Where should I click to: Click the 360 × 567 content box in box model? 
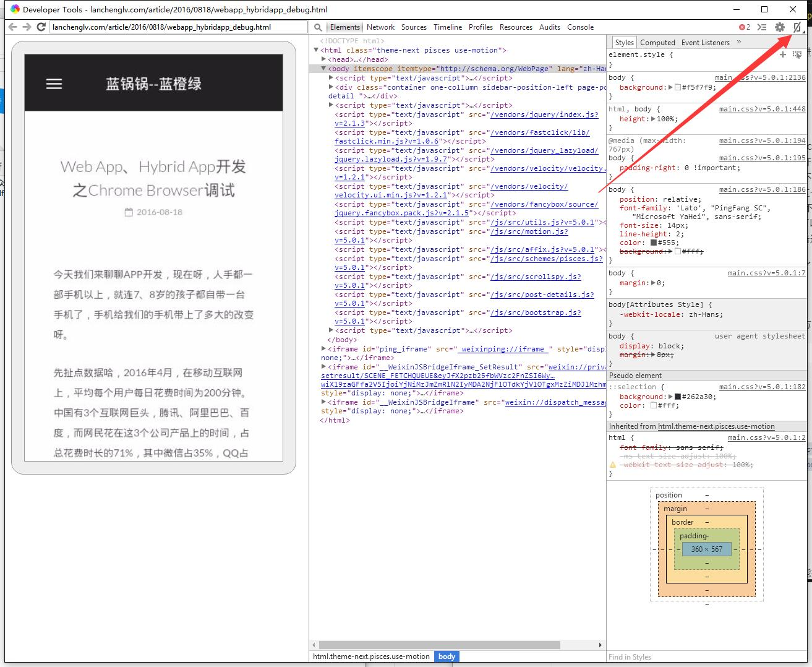pyautogui.click(x=706, y=549)
